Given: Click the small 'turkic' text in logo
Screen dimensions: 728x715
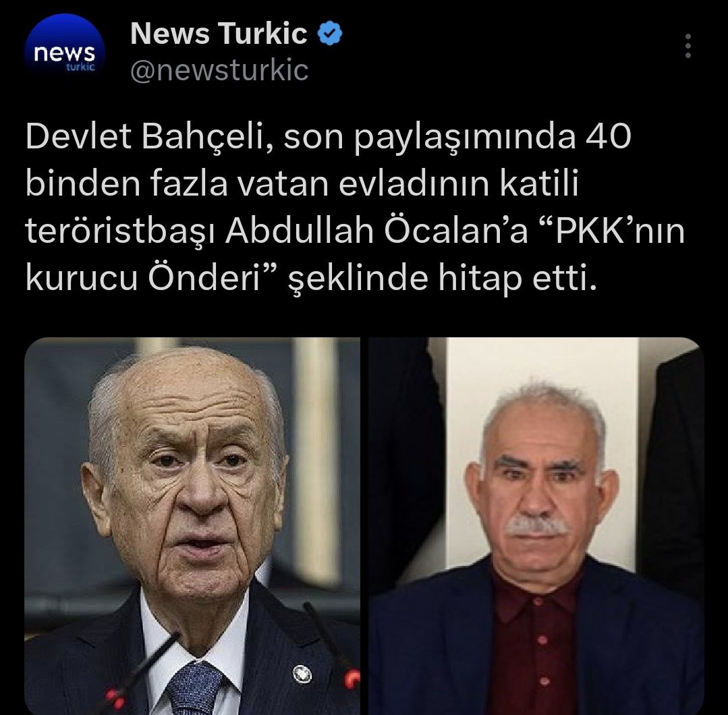Looking at the screenshot, I should tap(80, 67).
